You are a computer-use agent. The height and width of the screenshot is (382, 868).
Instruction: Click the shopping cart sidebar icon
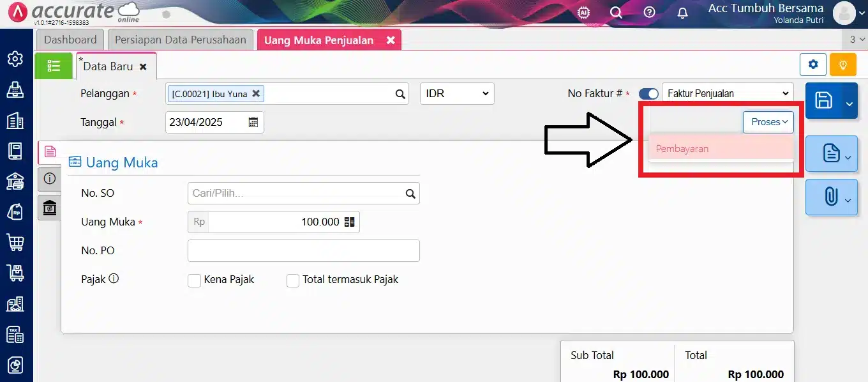pos(15,242)
